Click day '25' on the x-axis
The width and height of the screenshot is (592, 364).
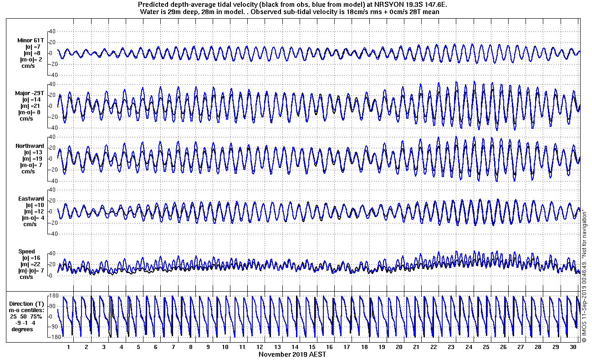tap(486, 347)
